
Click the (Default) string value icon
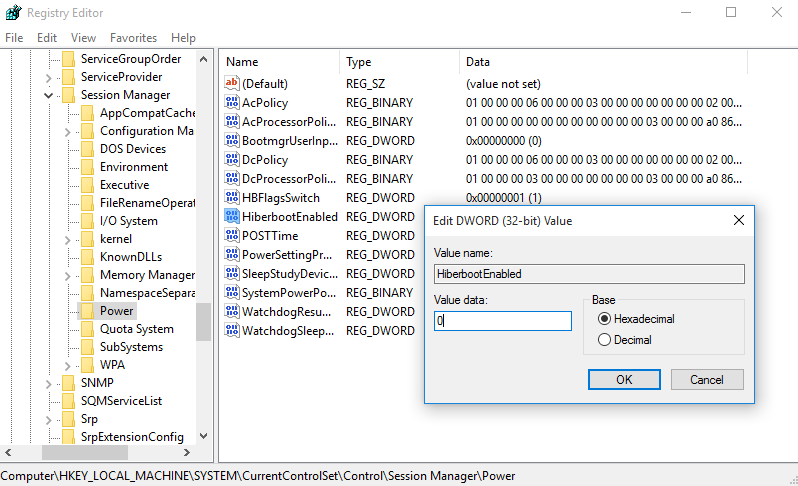[x=232, y=83]
